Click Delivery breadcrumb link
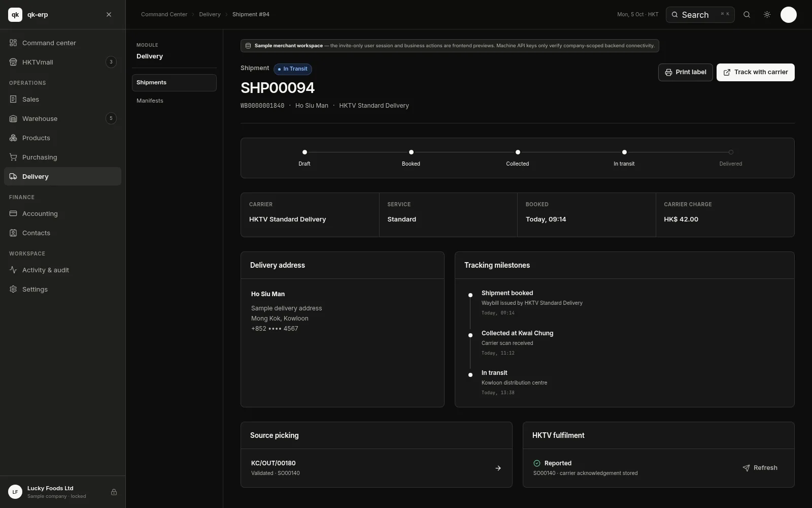The height and width of the screenshot is (508, 812). coord(210,14)
